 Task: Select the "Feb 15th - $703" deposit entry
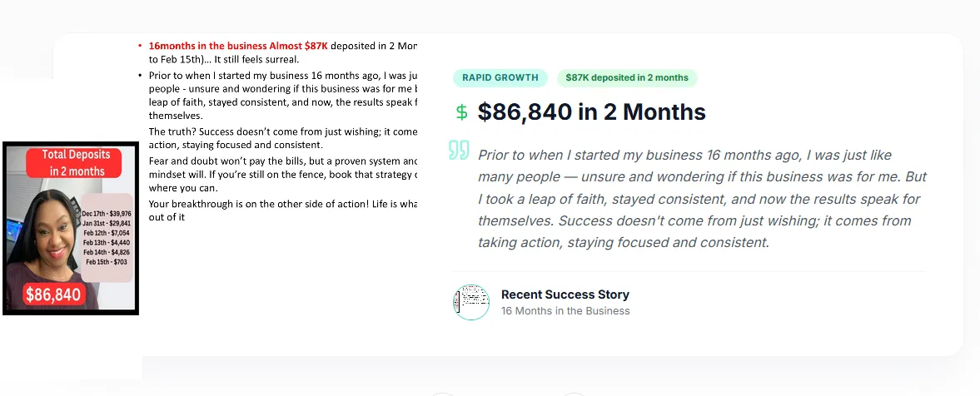(107, 262)
